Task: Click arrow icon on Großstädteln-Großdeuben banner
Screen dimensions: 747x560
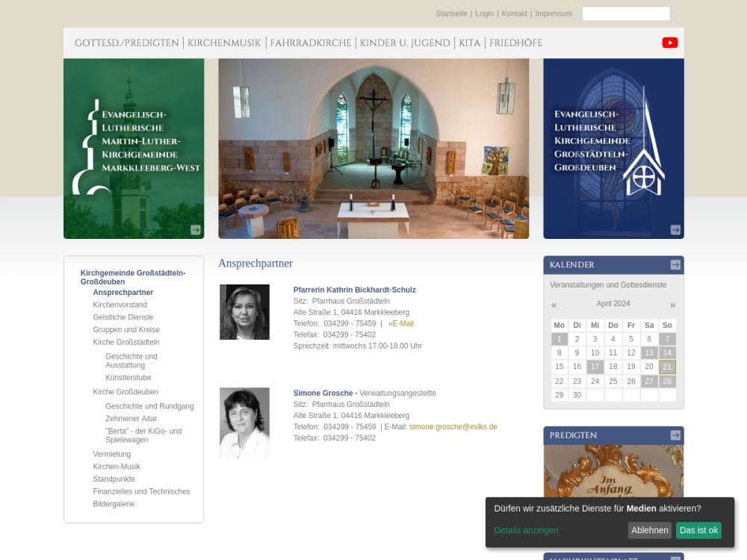Action: pos(675,230)
